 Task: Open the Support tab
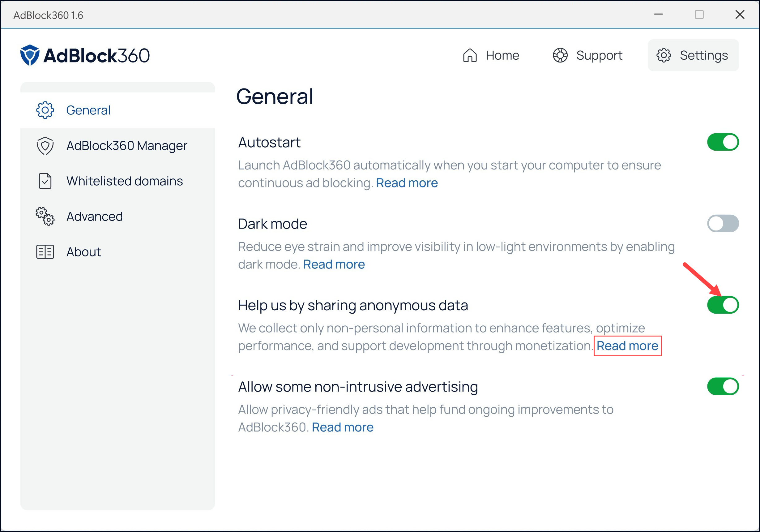coord(588,55)
